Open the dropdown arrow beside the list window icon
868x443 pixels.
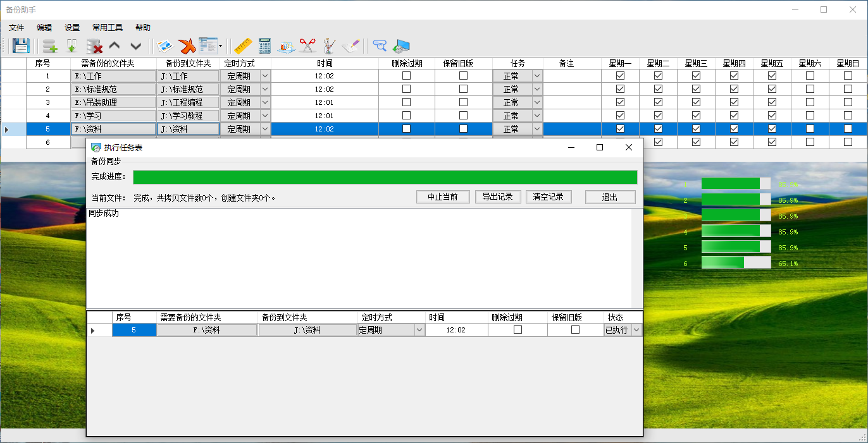220,46
